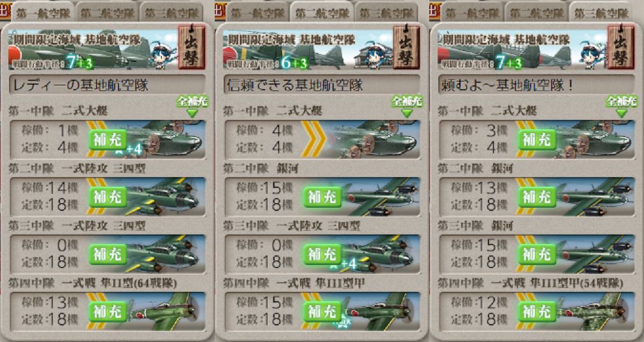Viewport: 644px width, 342px height.
Task: Select third squadron 一式陸攻 三四型 plane in first panel
Action: [164, 254]
